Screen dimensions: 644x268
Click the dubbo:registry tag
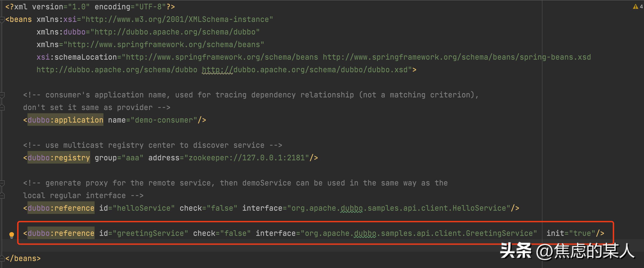point(58,158)
